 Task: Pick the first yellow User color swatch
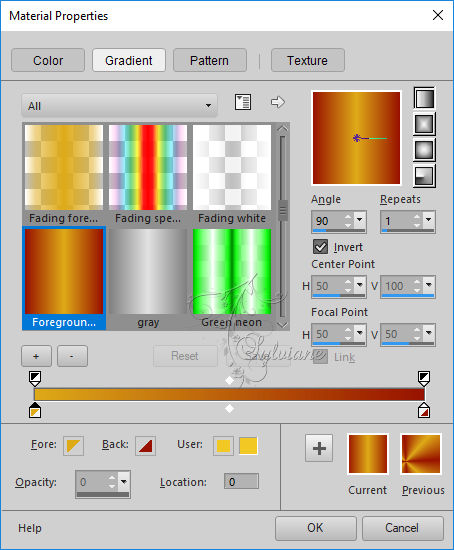[x=223, y=446]
